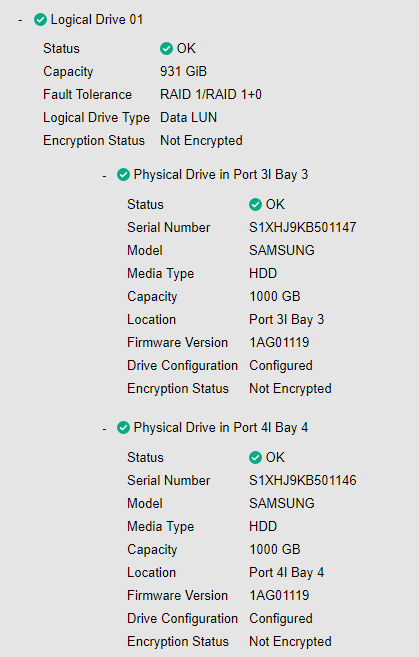Click the RAID 1/RAID 1+0 fault tolerance value
Viewport: 419px width, 657px height.
[x=211, y=95]
